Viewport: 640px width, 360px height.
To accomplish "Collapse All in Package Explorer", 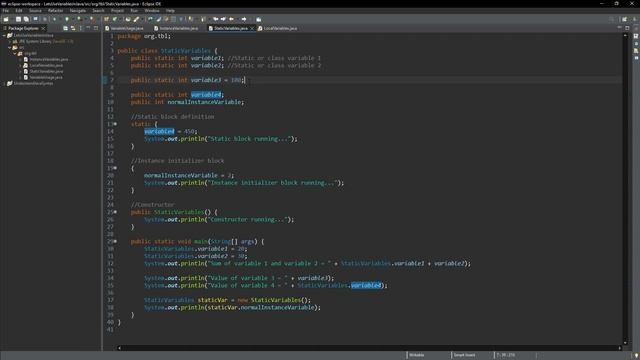I will tap(65, 28).
